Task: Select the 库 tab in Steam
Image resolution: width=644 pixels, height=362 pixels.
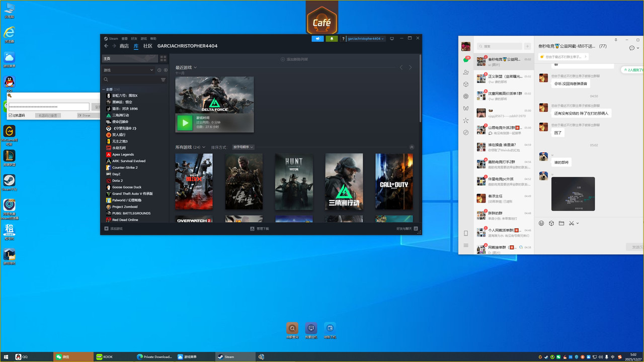Action: pos(136,46)
